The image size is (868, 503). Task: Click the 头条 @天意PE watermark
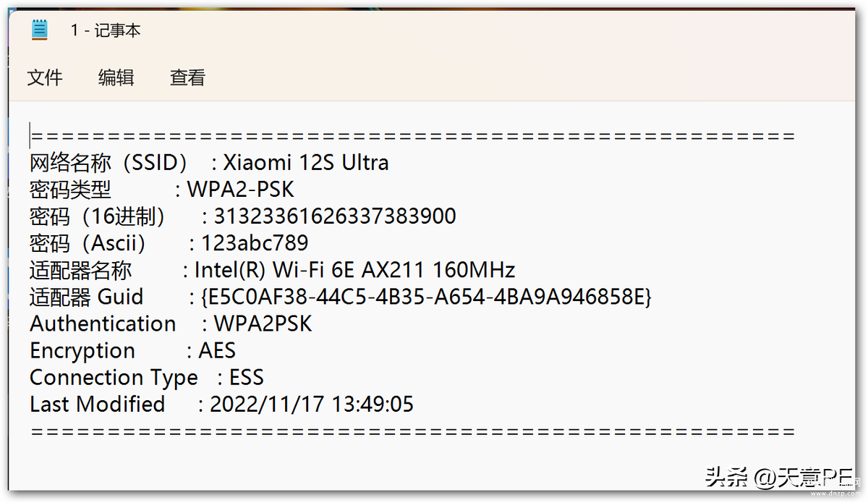point(780,476)
